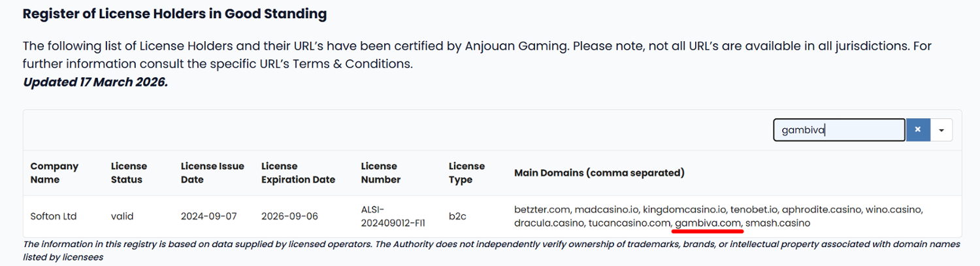Click the "valid" license status cell
The height and width of the screenshot is (266, 980).
pos(122,216)
